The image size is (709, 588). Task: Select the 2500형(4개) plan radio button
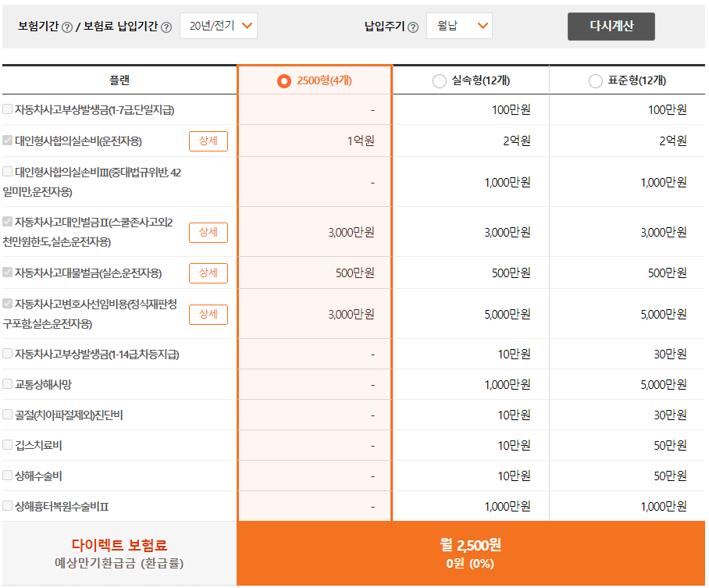(x=284, y=81)
